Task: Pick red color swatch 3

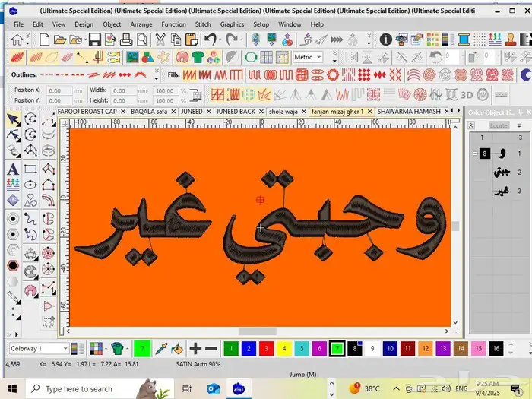Action: [266, 348]
